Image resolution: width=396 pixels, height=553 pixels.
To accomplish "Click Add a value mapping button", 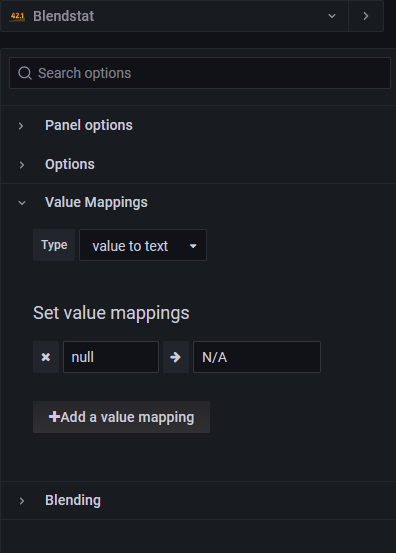I will [121, 417].
